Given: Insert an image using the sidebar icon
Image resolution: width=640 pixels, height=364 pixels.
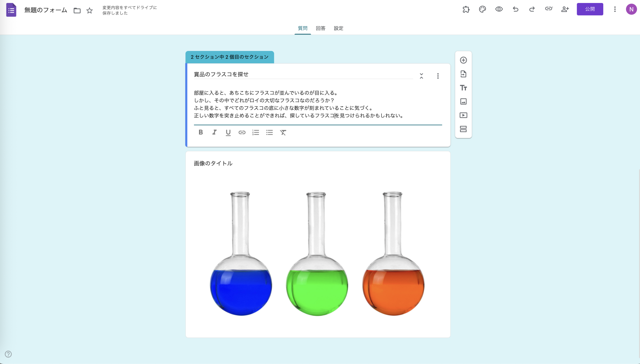Looking at the screenshot, I should click(463, 101).
